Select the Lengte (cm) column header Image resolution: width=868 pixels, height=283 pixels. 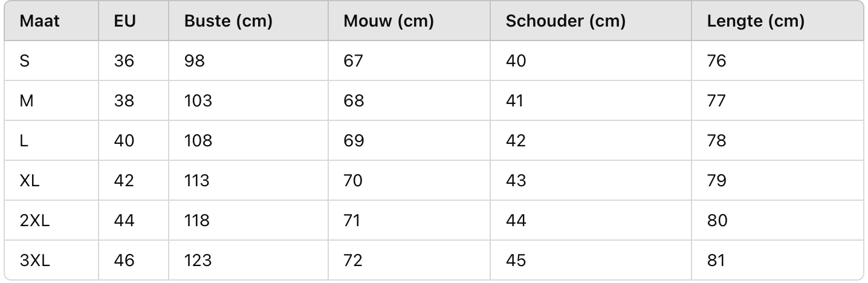778,21
